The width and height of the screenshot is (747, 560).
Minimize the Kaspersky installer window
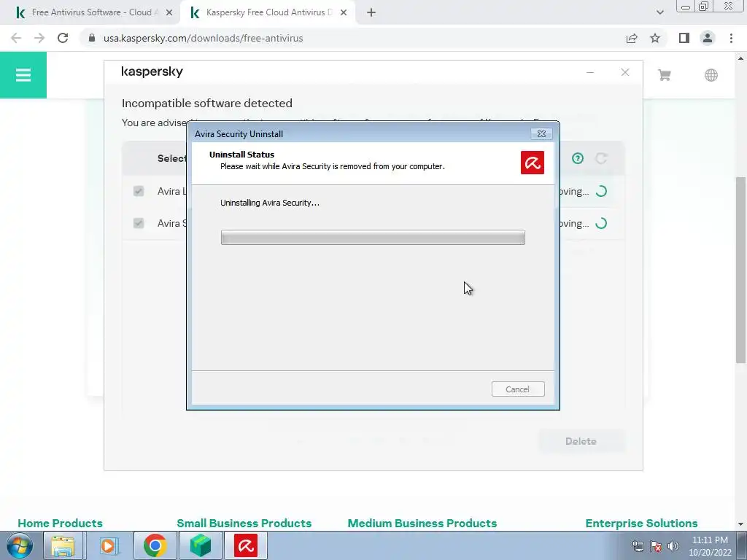coord(589,72)
